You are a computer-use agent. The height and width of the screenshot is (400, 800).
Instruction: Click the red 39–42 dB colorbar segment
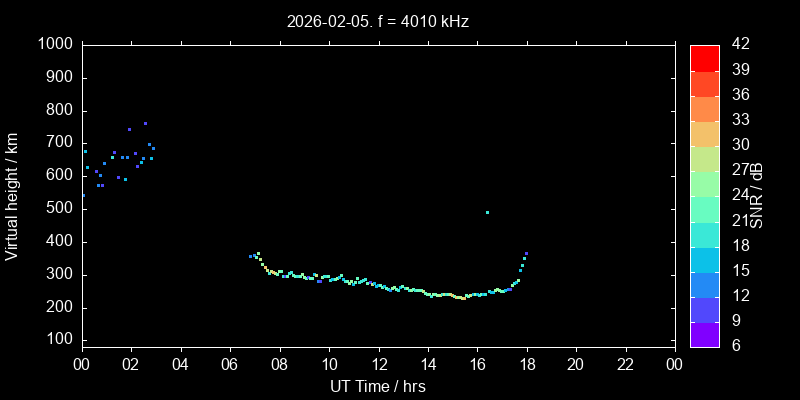pyautogui.click(x=704, y=58)
